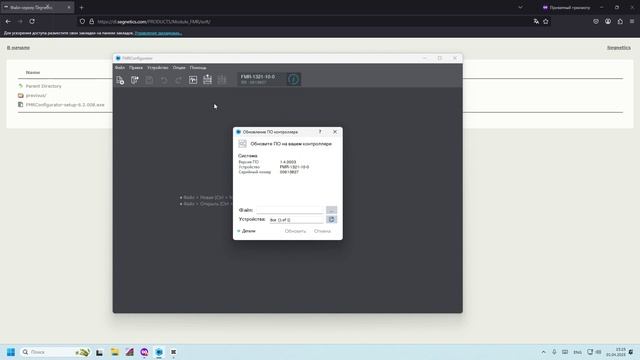Screen dimensions: 640x360
Task: Click the firmware icon in dialog header
Action: point(242,144)
